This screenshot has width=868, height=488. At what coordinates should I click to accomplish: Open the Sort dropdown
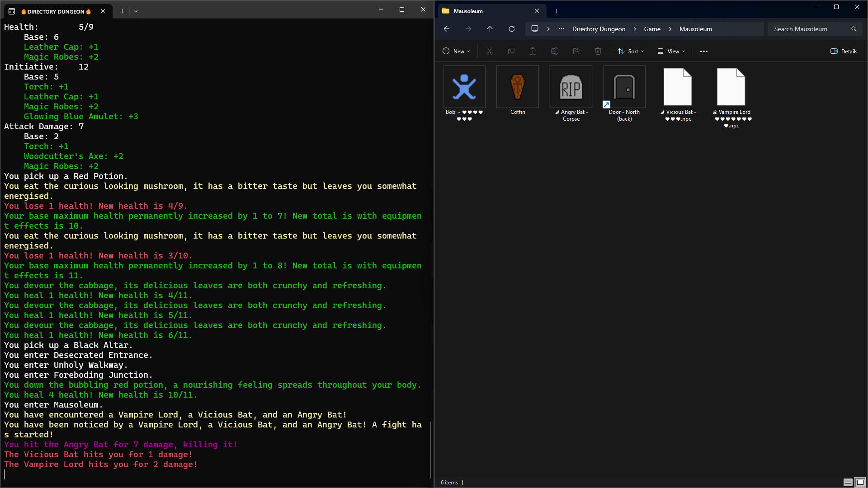click(x=631, y=51)
